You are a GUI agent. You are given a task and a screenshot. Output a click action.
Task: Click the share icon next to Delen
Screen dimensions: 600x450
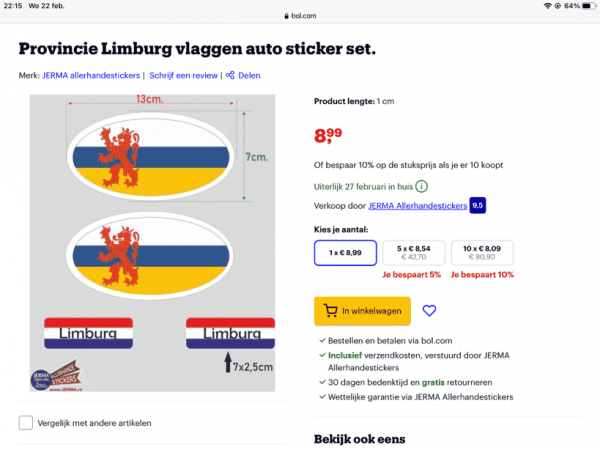click(230, 74)
